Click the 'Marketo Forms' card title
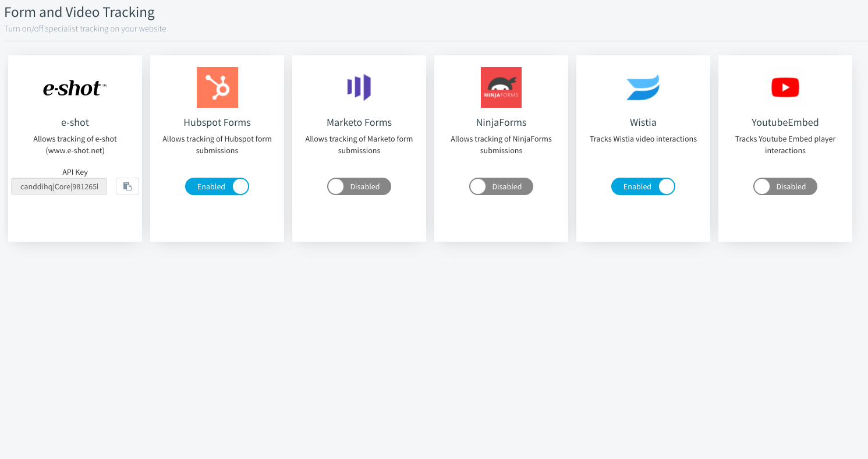Viewport: 868px width, 459px height. [359, 122]
